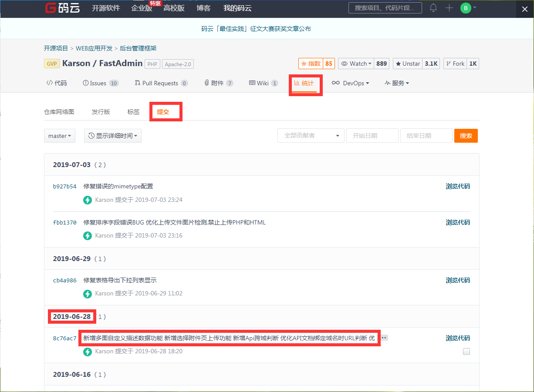534x392 pixels.
Task: Click the PHP language tag
Action: pos(152,64)
